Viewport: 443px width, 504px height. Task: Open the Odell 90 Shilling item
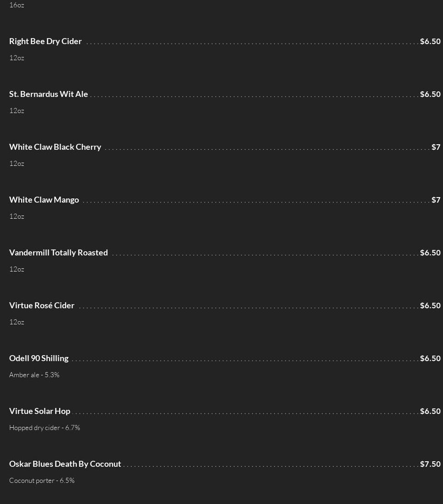coord(39,358)
